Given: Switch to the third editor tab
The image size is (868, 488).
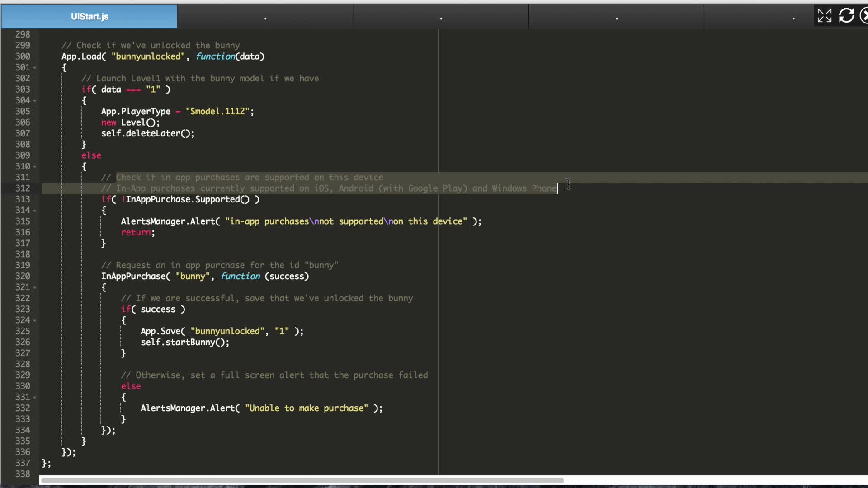Looking at the screenshot, I should 440,16.
